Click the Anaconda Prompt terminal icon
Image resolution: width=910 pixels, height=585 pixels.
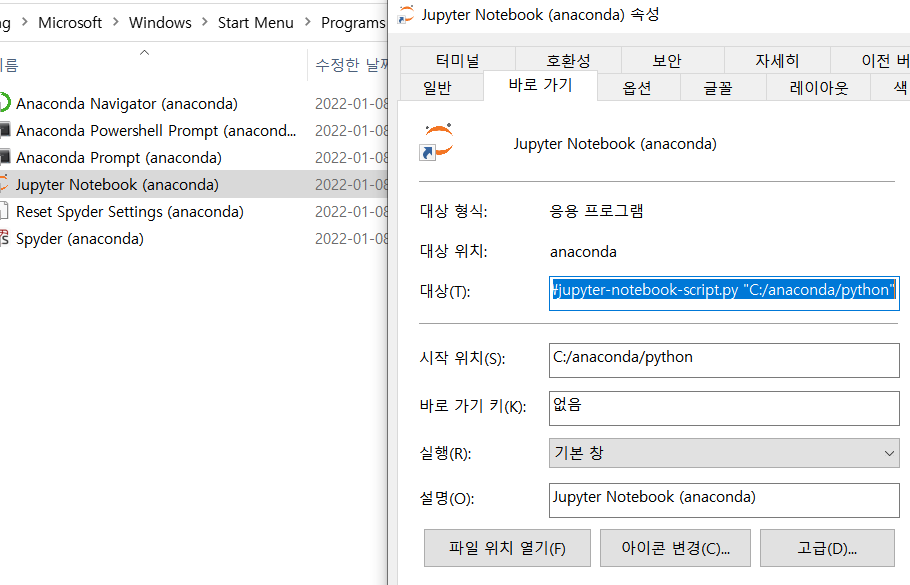click(x=5, y=157)
